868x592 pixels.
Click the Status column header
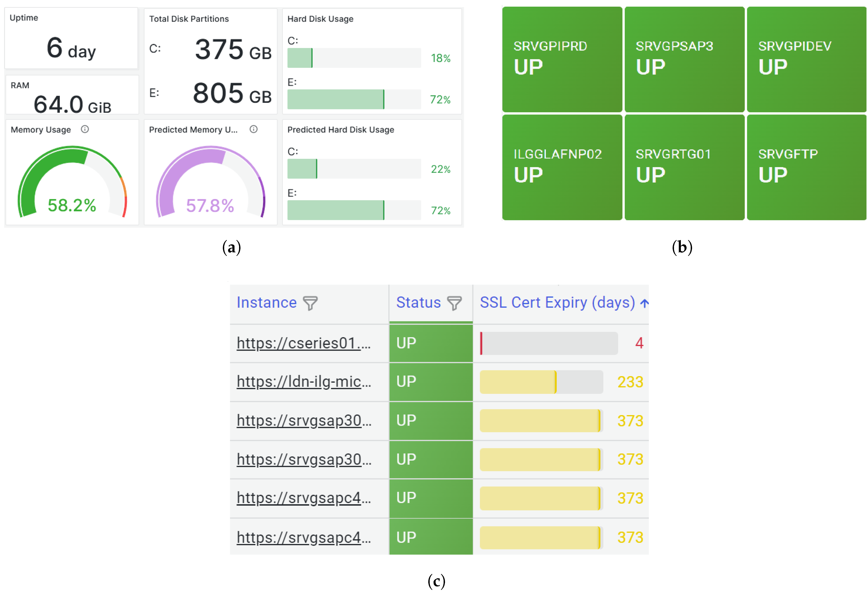(418, 302)
